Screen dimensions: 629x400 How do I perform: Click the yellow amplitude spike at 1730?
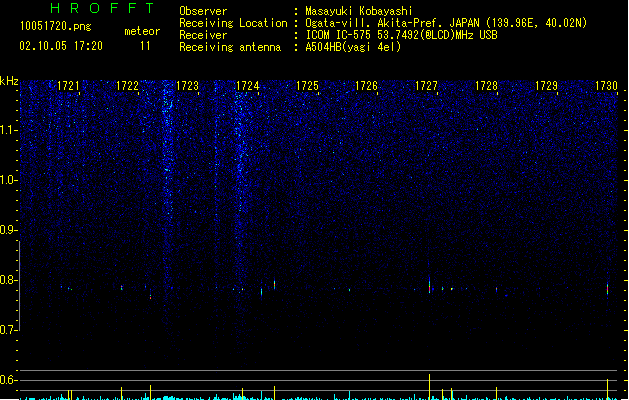coord(607,389)
